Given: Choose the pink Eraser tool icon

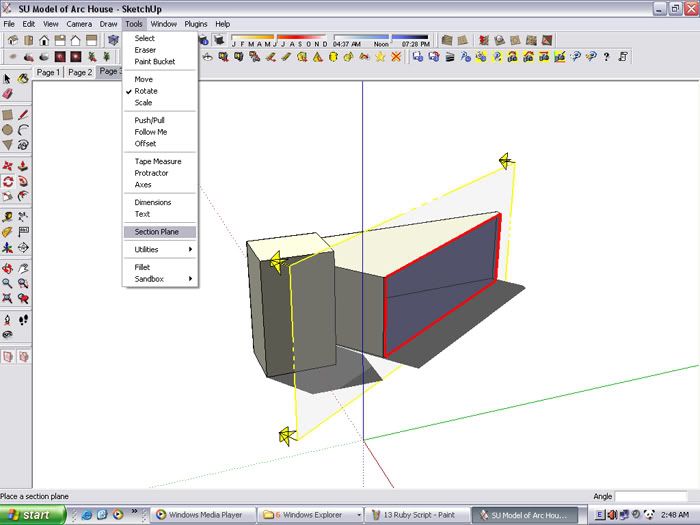Looking at the screenshot, I should (7, 94).
